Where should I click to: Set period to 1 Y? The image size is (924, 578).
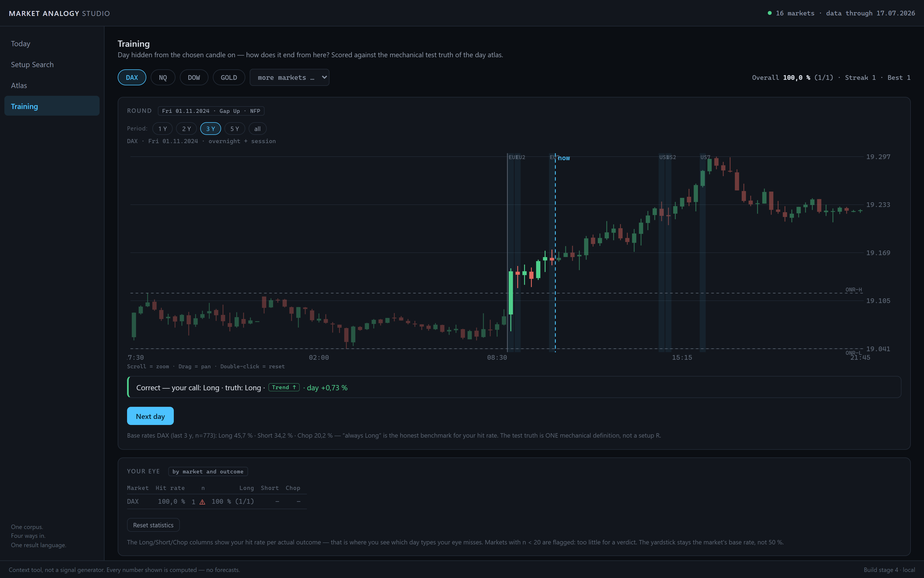[x=162, y=129]
